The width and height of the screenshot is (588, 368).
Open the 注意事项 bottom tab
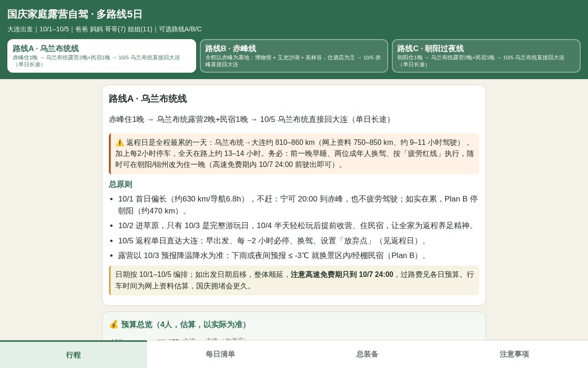tap(514, 355)
